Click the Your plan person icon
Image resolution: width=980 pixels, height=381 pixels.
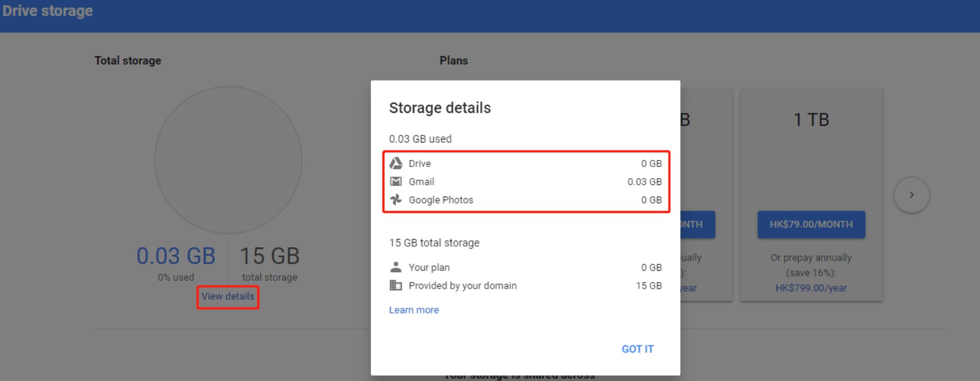396,267
